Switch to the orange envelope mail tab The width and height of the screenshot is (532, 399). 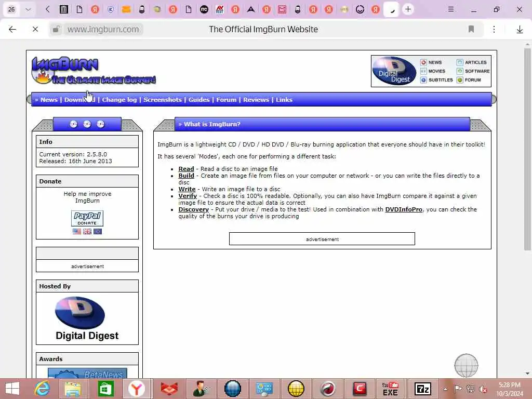(x=126, y=9)
